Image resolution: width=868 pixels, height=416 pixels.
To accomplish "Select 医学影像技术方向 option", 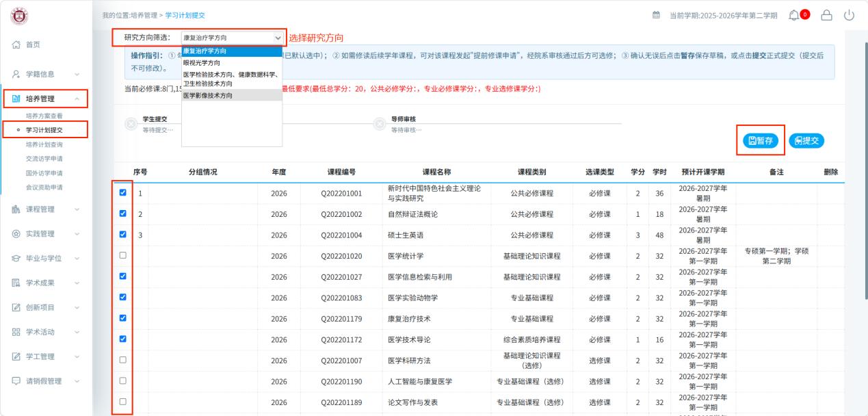I will coord(232,96).
